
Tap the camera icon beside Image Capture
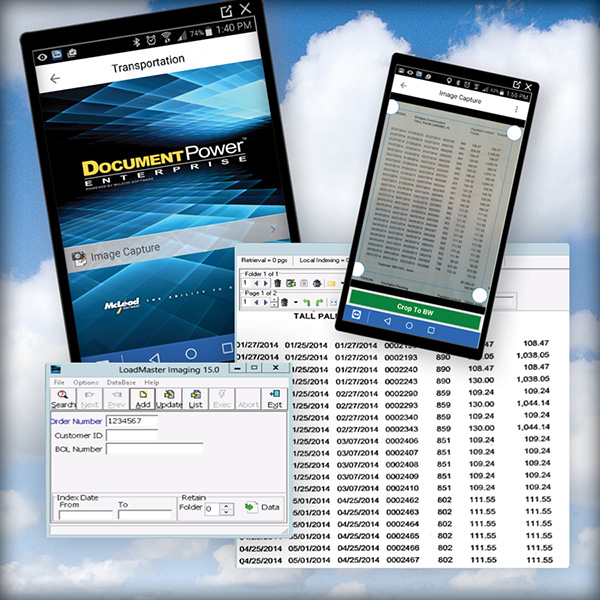[x=79, y=259]
